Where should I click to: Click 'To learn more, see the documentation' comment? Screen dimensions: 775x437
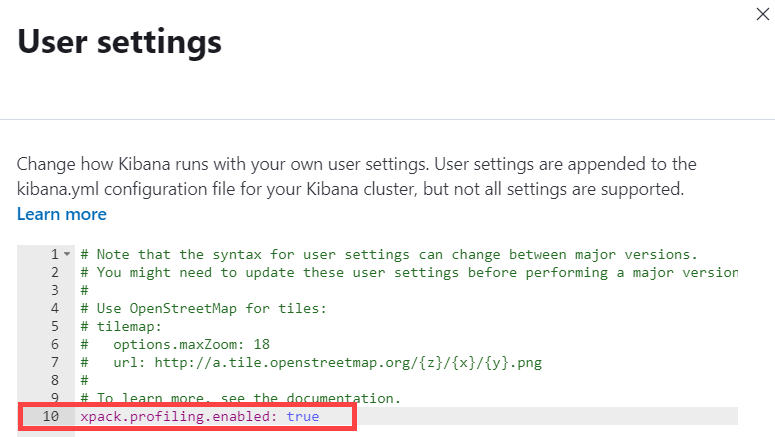click(240, 398)
